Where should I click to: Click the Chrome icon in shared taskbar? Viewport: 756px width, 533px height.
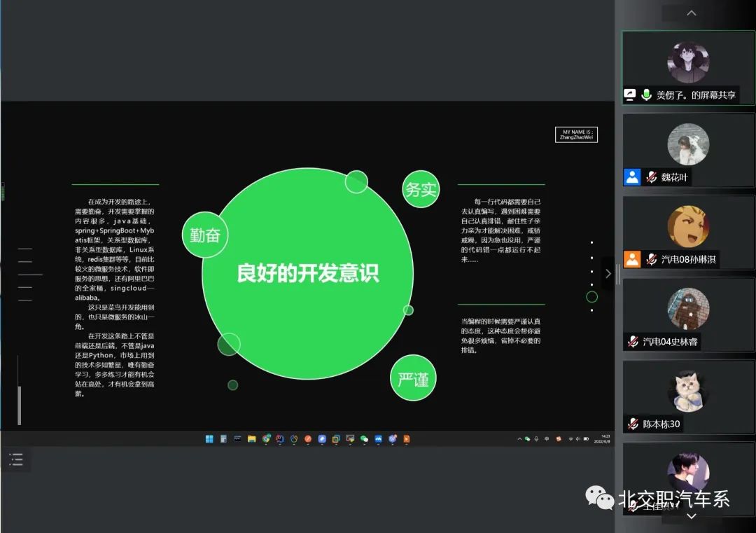click(x=266, y=439)
